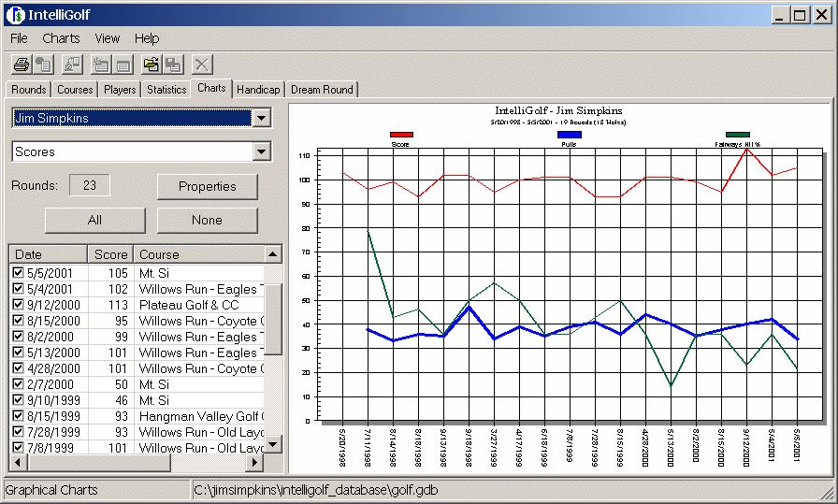Open the Help menu
Image resolution: width=838 pixels, height=504 pixels.
(147, 38)
